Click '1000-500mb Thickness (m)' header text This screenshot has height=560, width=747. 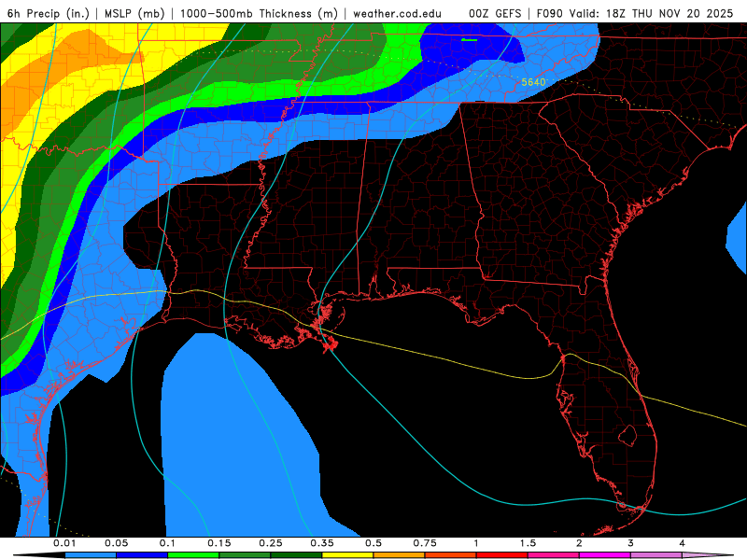pyautogui.click(x=259, y=13)
